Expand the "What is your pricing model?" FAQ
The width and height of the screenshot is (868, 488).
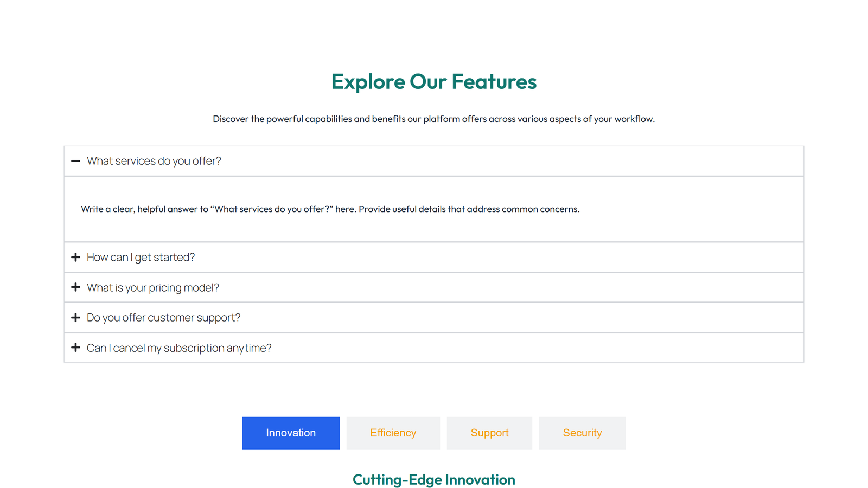click(153, 287)
